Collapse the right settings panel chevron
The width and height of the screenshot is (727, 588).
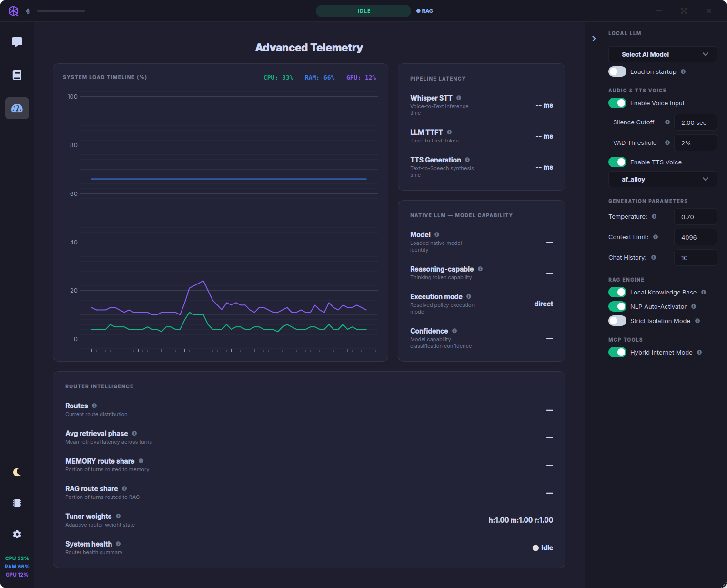point(594,39)
